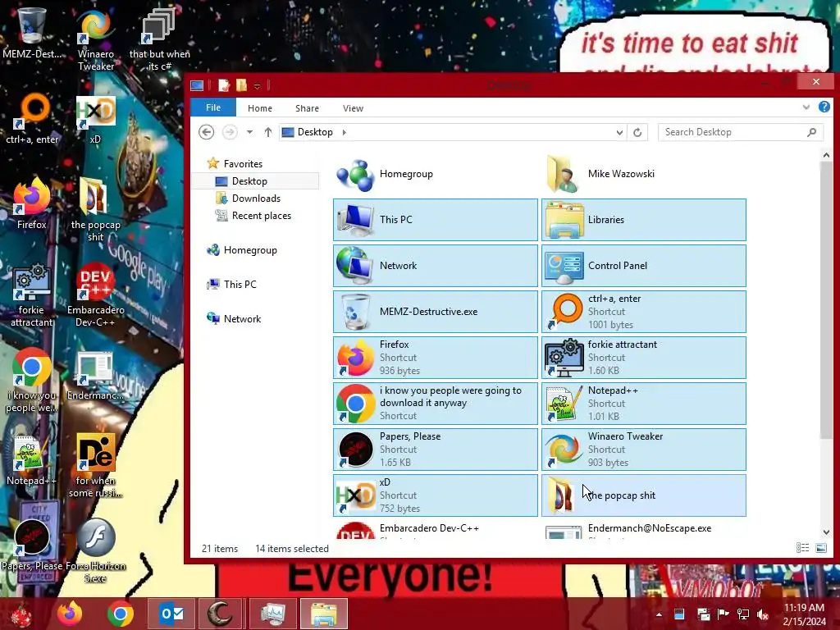Click the Embarcadero Dev-C++ desktop icon
Screen dimensions: 840x630
tap(96, 295)
